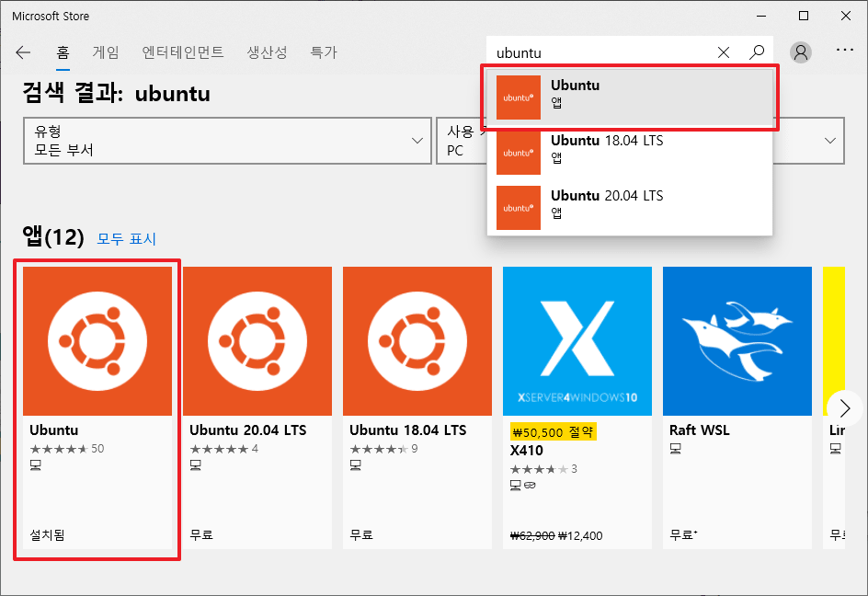Switch to the 홈 tab
This screenshot has height=596, width=868.
pyautogui.click(x=63, y=52)
